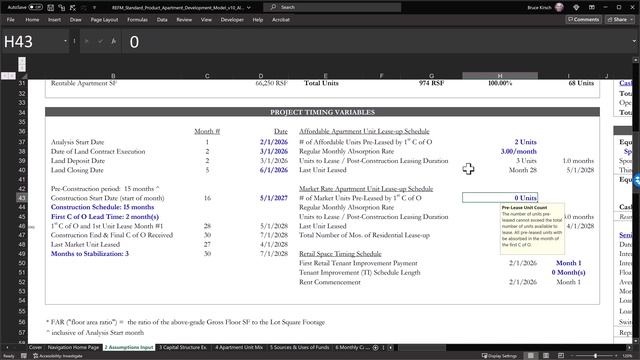Open the File menu
This screenshot has width=640, height=360.
pos(11,20)
